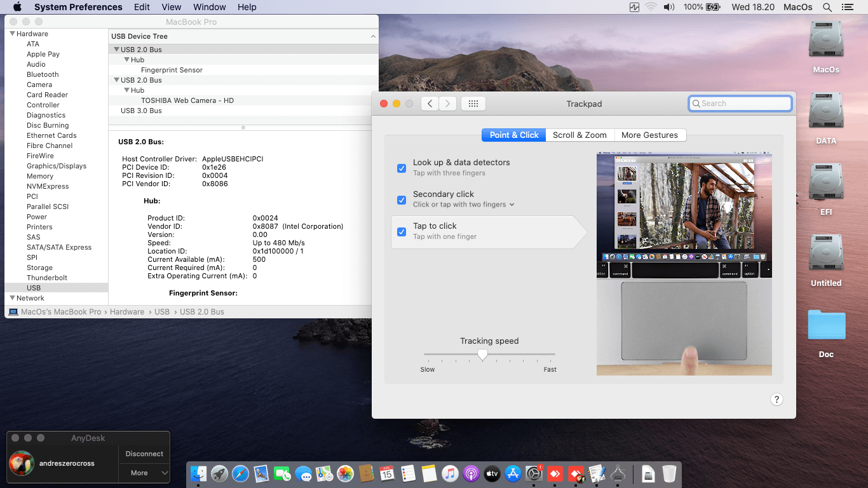Viewport: 868px width, 488px height.
Task: Switch to the Scroll & Zoom tab
Action: pos(580,135)
